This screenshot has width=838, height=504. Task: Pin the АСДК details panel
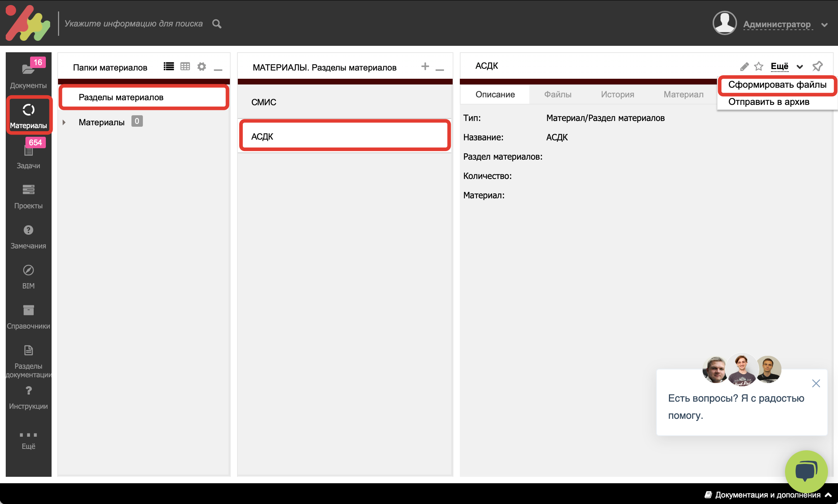(818, 66)
